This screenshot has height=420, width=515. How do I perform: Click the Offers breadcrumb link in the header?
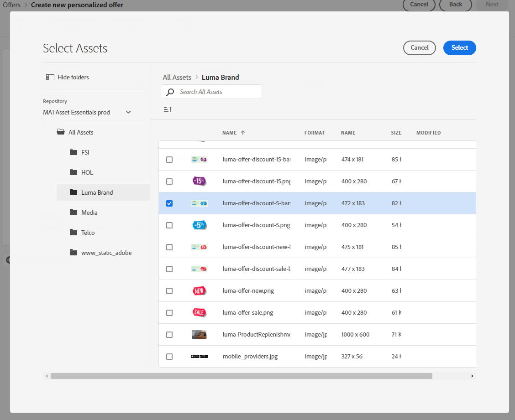coord(12,5)
